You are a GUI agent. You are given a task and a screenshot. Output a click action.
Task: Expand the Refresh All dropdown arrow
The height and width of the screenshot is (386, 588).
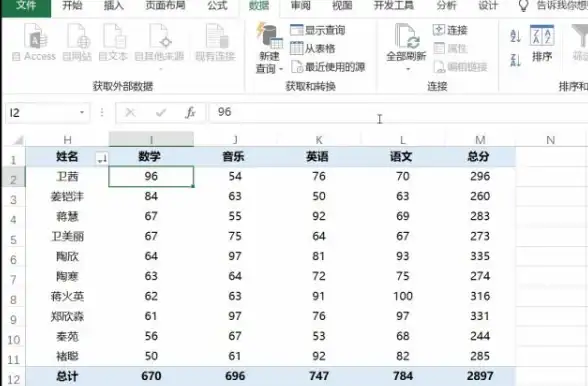408,69
